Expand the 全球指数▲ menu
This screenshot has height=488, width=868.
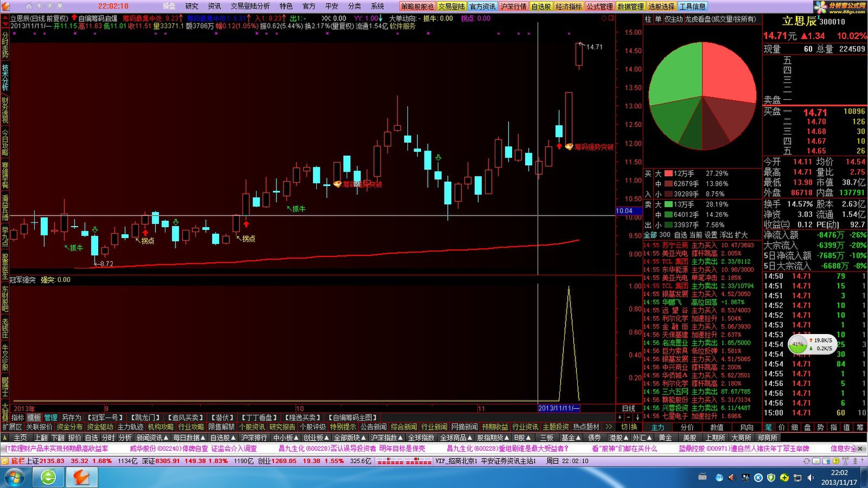(421, 438)
